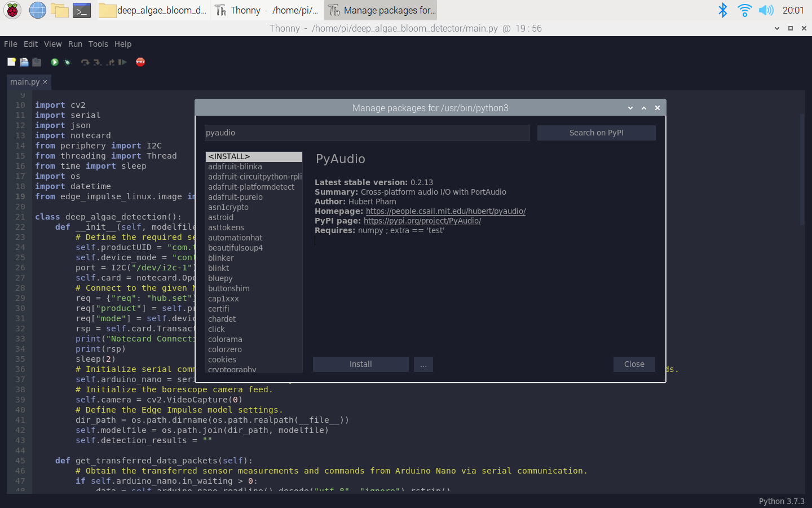812x508 pixels.
Task: Create a new file in Thonny
Action: pyautogui.click(x=11, y=62)
